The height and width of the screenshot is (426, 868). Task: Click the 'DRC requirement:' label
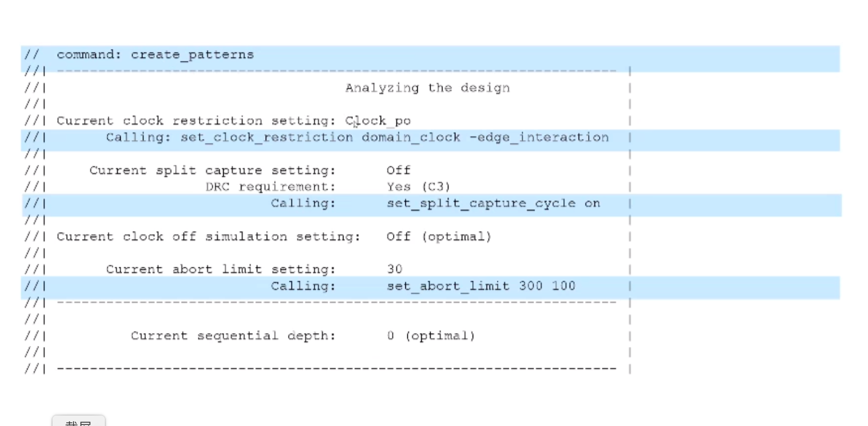(271, 187)
